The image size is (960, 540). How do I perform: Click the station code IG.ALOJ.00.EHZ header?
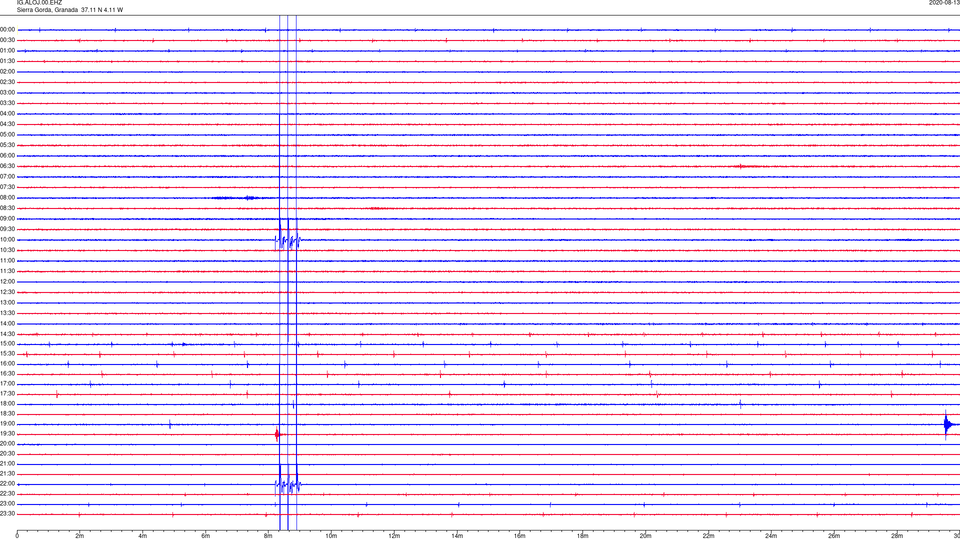(x=39, y=3)
